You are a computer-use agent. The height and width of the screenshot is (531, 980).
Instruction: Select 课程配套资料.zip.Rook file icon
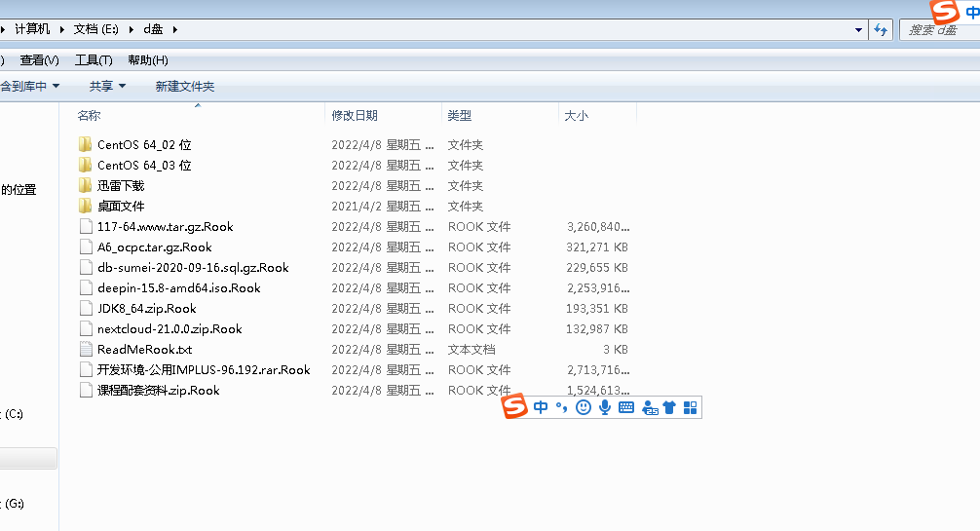87,391
